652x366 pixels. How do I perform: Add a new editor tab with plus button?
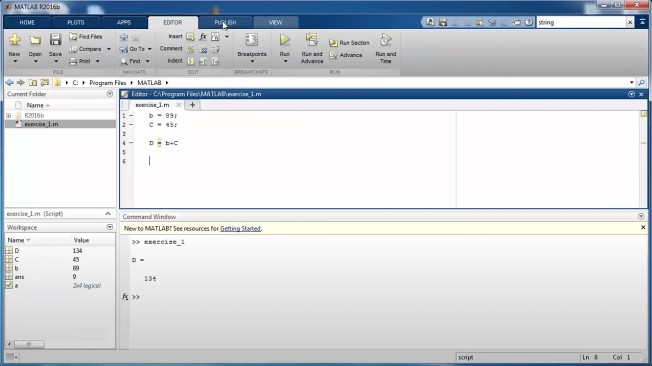(192, 105)
